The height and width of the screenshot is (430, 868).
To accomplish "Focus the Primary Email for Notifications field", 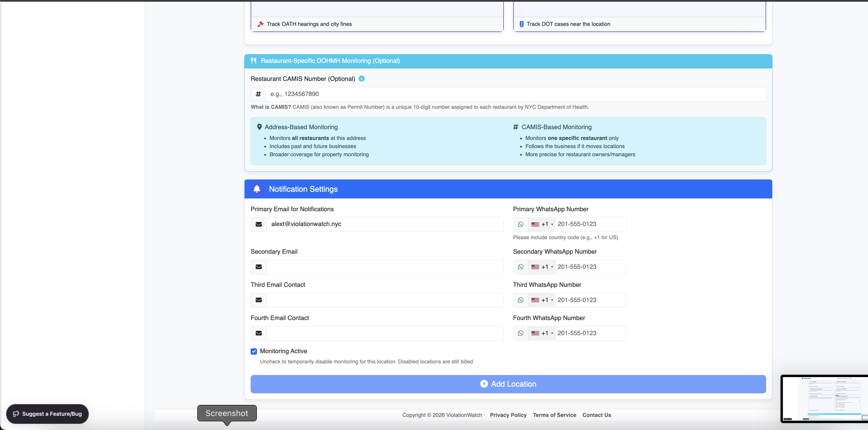I will 385,224.
